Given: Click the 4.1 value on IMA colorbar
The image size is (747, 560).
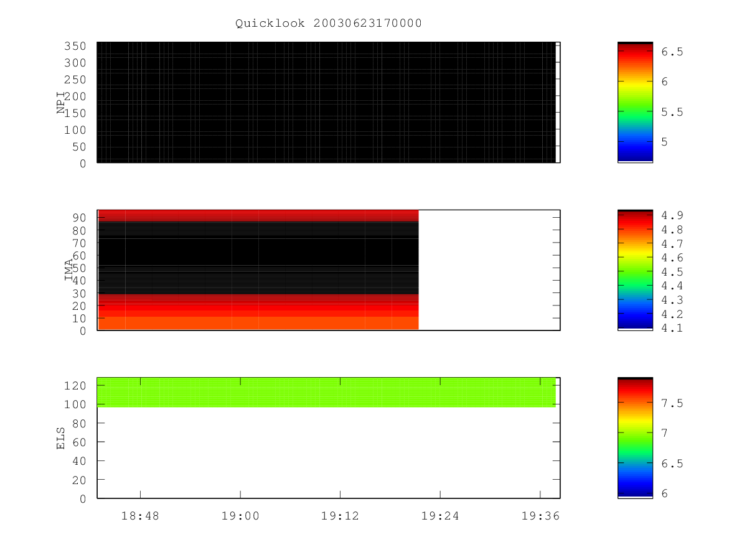Looking at the screenshot, I should click(x=672, y=329).
